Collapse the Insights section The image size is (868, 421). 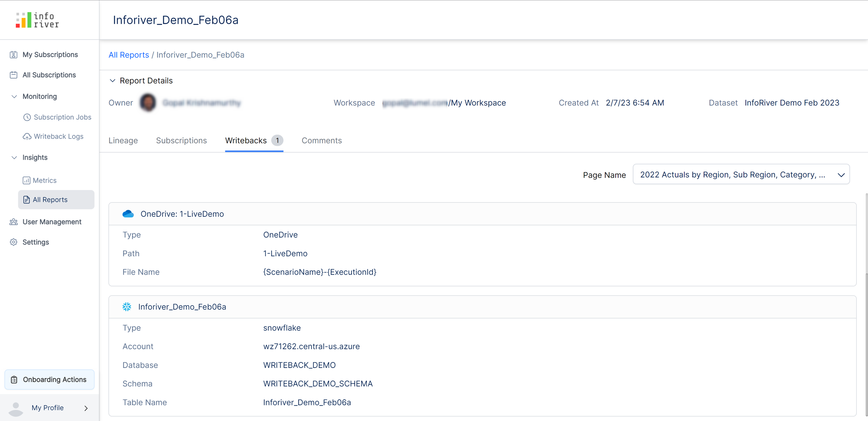click(14, 158)
